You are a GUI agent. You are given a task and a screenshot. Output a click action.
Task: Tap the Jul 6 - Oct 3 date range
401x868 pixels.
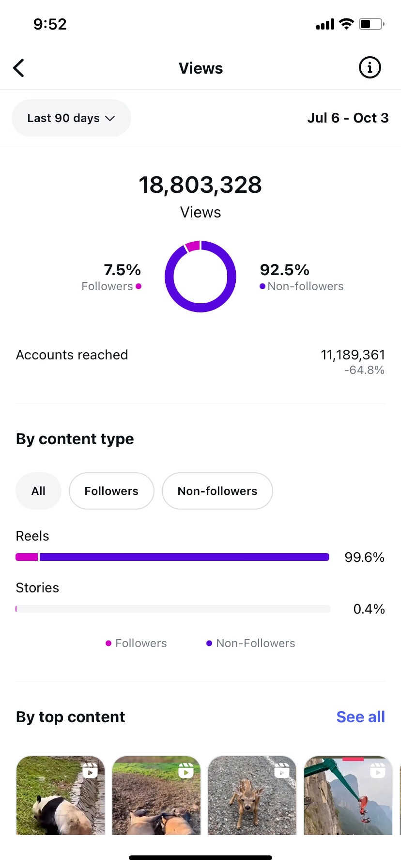[348, 118]
